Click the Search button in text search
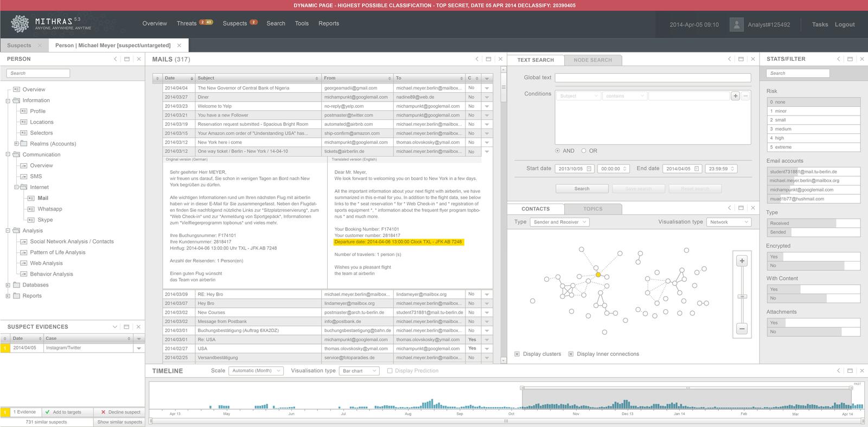The image size is (868, 427). click(582, 189)
